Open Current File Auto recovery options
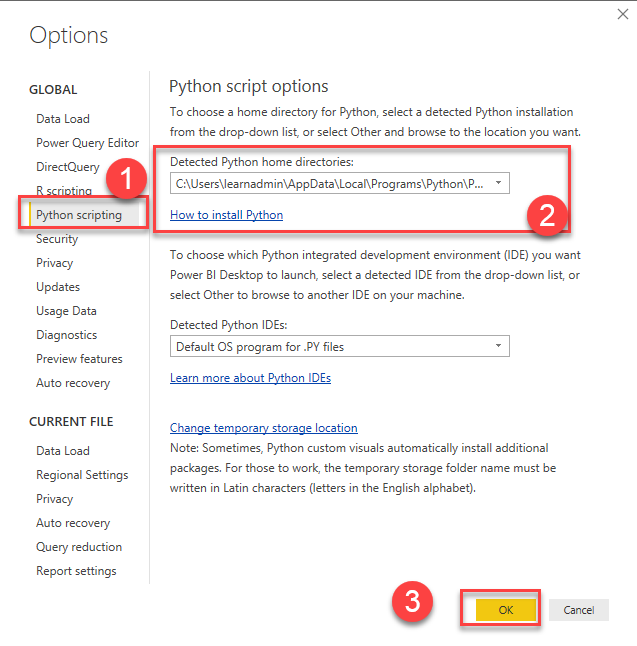The width and height of the screenshot is (637, 646). [x=73, y=523]
